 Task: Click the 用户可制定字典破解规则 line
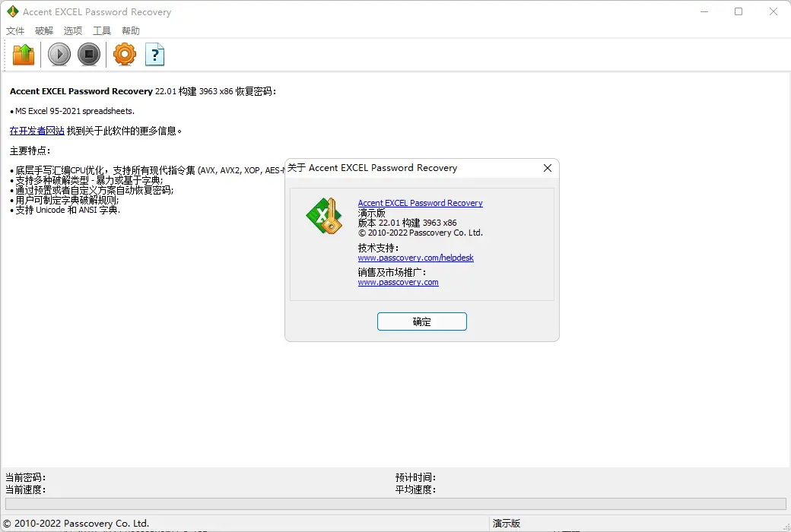tap(64, 200)
